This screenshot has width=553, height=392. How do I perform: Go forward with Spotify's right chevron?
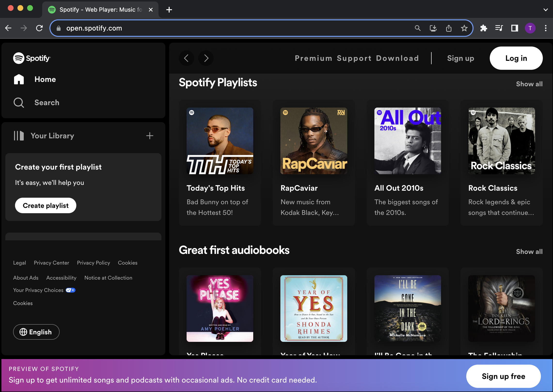[x=206, y=58]
